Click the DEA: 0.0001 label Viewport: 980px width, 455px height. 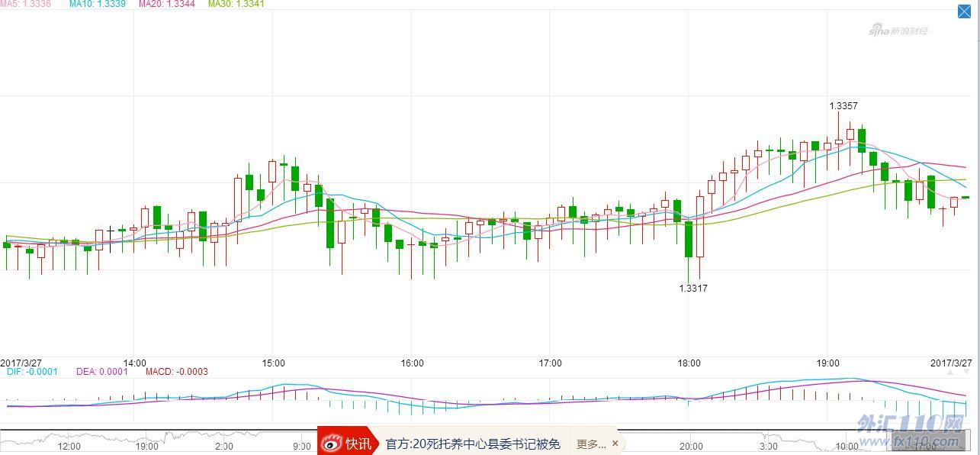(x=102, y=372)
